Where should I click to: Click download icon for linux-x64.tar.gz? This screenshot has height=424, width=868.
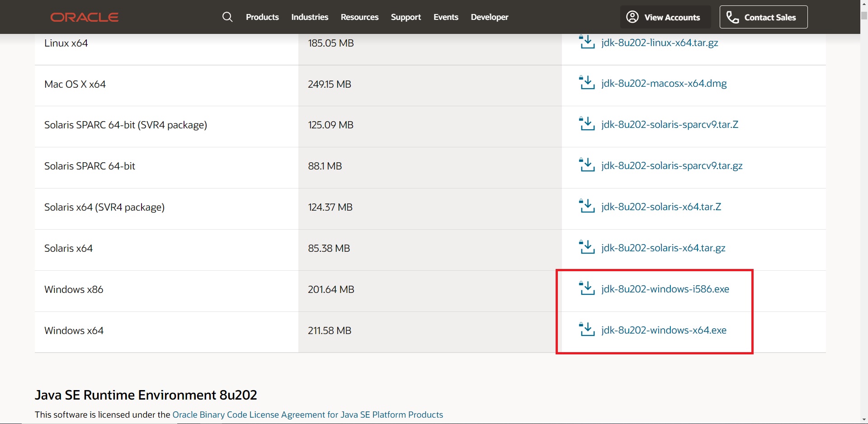pyautogui.click(x=587, y=42)
